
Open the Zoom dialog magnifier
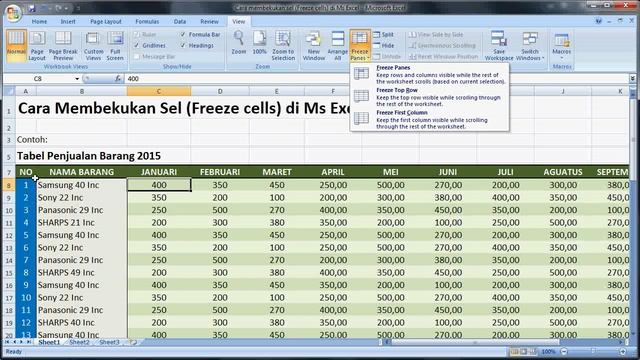[239, 43]
